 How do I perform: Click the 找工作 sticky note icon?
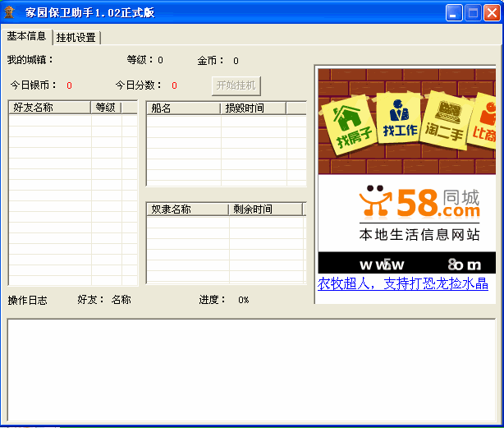[x=399, y=118]
